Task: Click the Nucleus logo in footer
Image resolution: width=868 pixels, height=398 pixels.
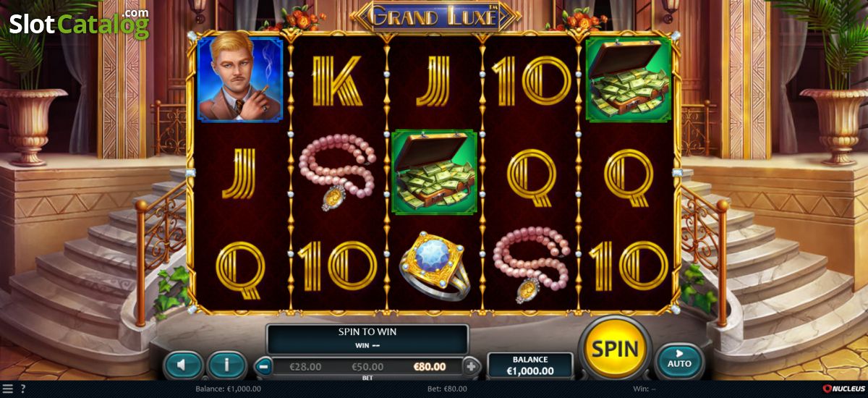Action: click(x=843, y=389)
